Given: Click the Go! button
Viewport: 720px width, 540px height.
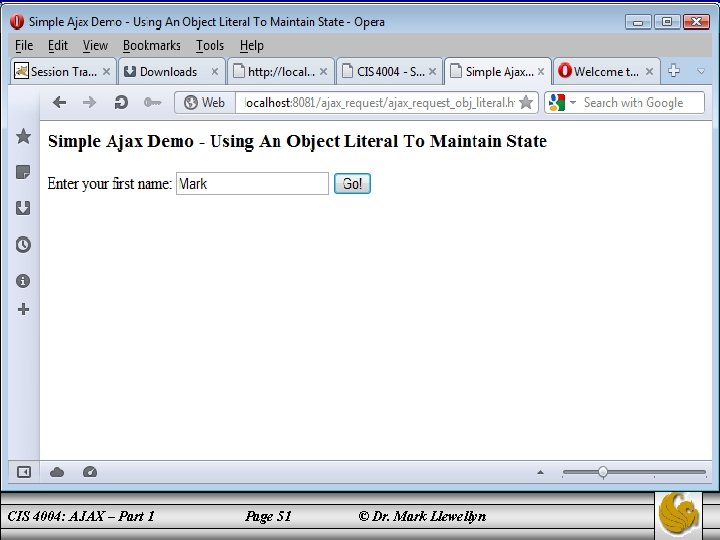Looking at the screenshot, I should coord(352,184).
